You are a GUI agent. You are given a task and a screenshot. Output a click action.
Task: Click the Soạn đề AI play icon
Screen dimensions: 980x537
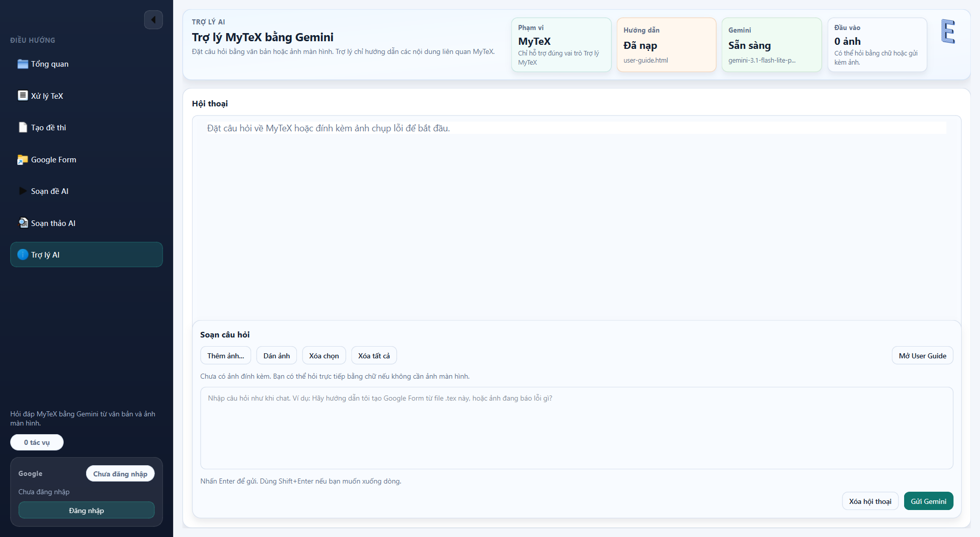click(x=22, y=191)
